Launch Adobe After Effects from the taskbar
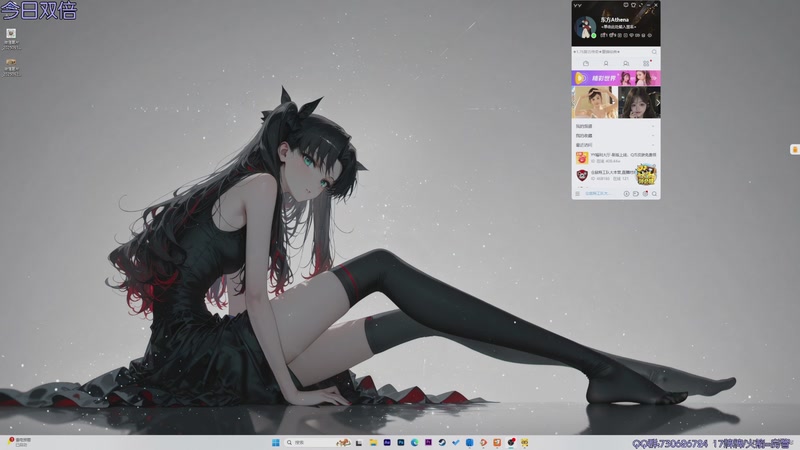 tap(387, 442)
